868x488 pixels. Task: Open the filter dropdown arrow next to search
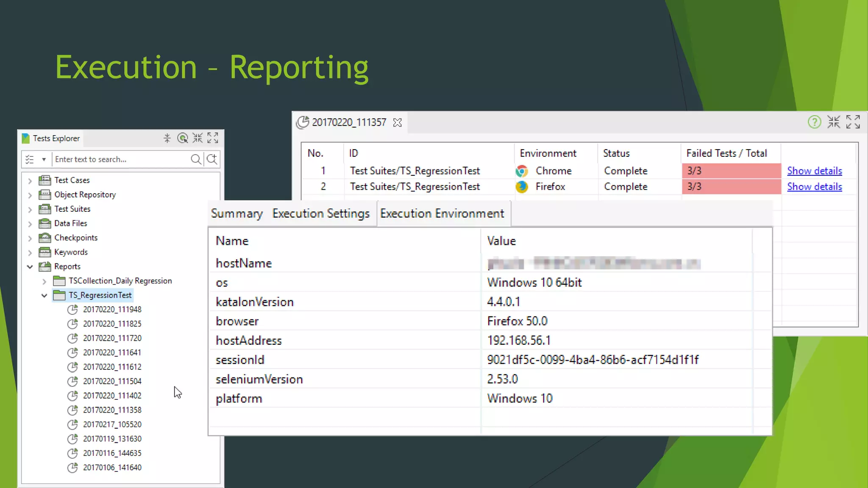tap(44, 160)
